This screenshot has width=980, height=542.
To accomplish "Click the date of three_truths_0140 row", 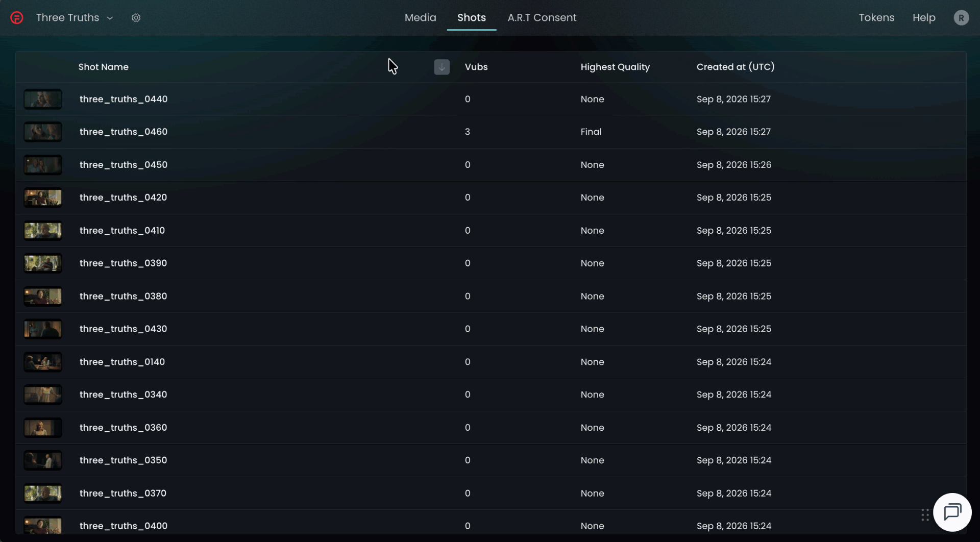I will [x=733, y=362].
